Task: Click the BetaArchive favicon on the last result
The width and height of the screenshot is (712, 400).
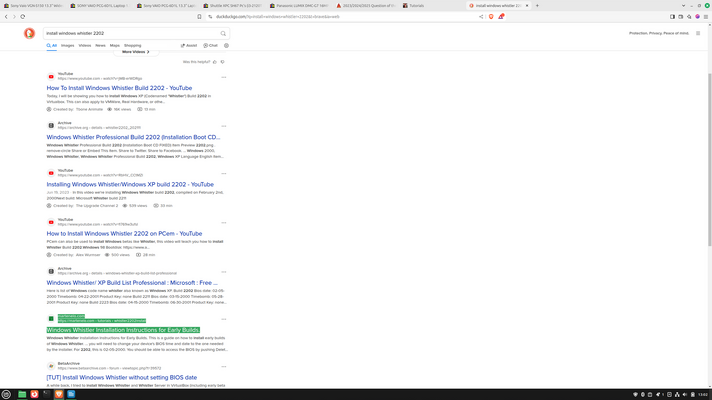Action: click(51, 366)
